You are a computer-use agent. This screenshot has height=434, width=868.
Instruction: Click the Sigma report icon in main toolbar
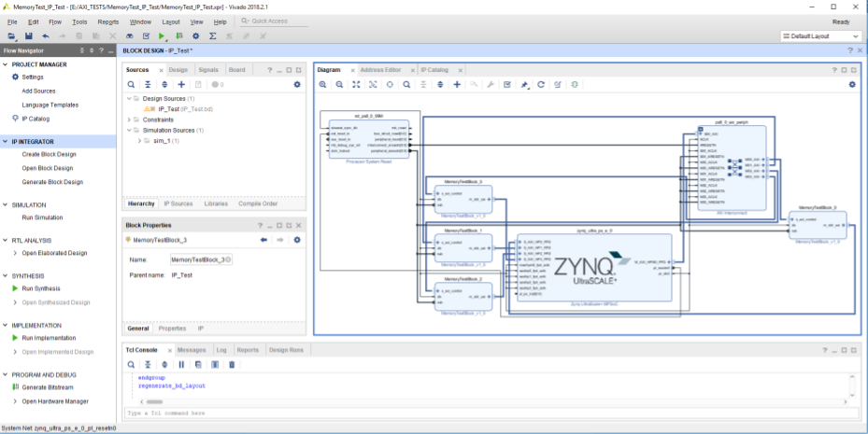[213, 36]
